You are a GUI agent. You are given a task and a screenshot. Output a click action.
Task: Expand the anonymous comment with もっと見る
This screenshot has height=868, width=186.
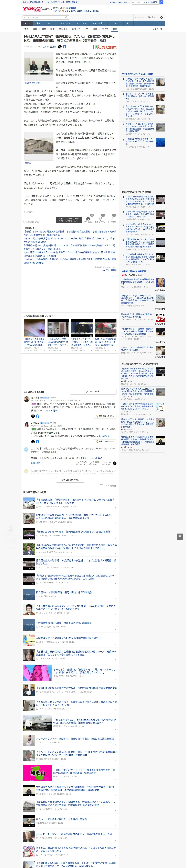coord(97,458)
